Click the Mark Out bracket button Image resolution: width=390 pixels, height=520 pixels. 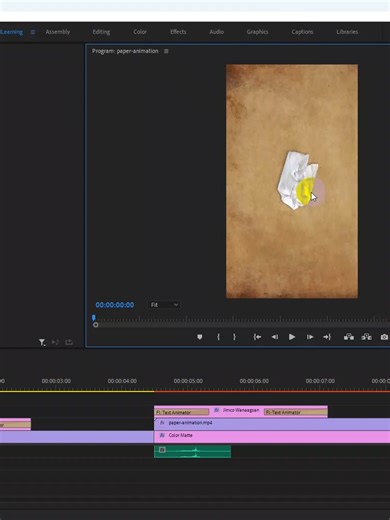[x=234, y=337]
